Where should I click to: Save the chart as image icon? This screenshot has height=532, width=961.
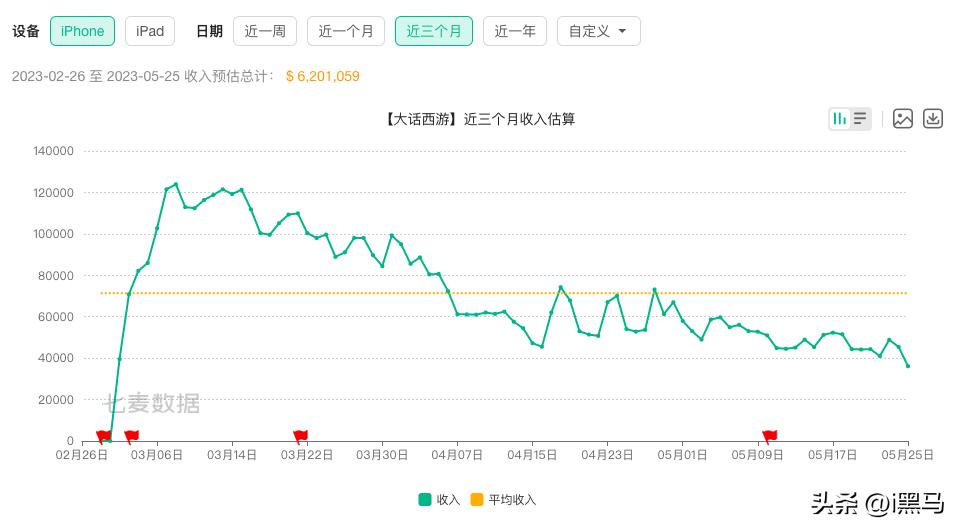903,118
